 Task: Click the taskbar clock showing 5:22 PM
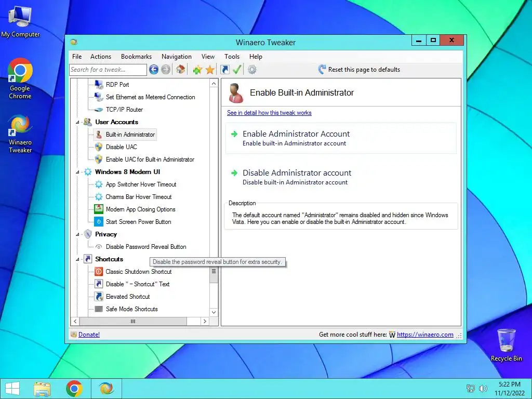(509, 389)
